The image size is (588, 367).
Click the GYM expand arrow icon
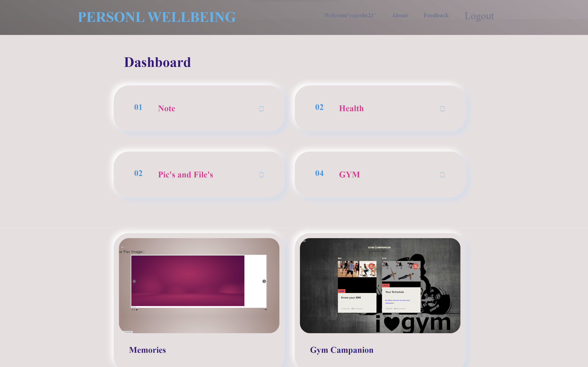(x=442, y=175)
